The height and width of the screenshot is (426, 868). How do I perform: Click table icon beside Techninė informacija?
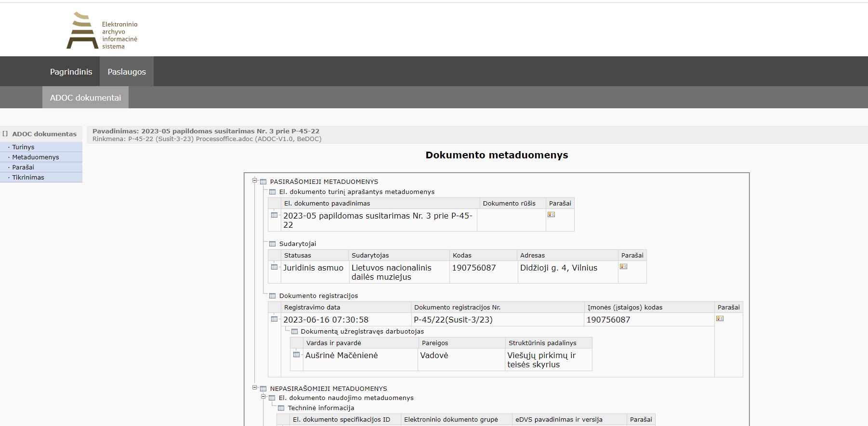pyautogui.click(x=281, y=408)
